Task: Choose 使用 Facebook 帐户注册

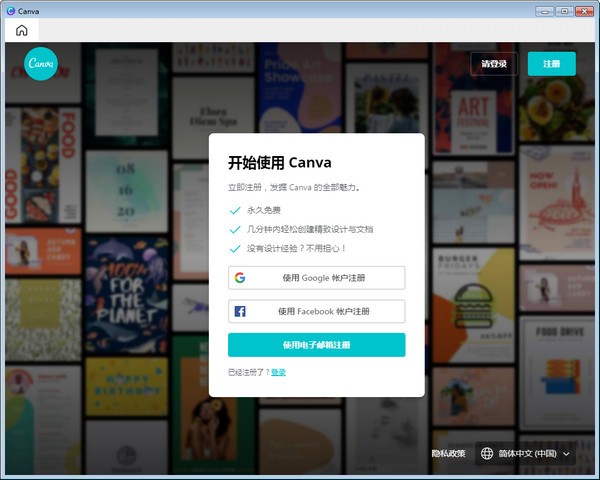Action: pos(316,311)
